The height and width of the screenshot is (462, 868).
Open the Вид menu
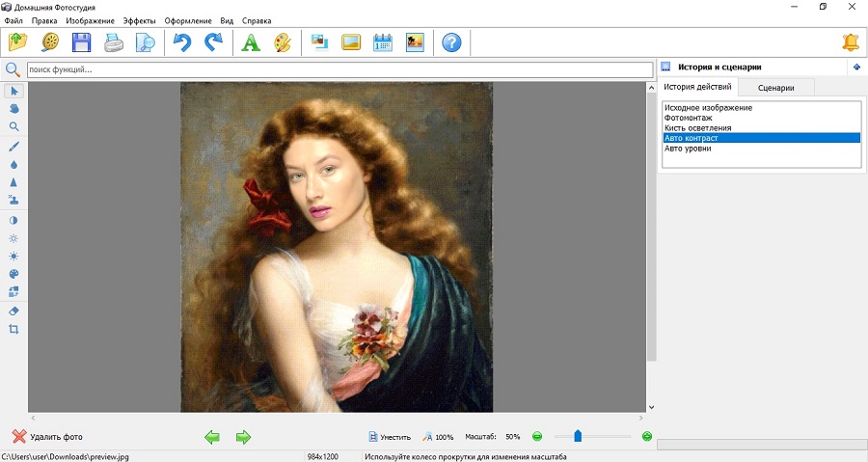click(227, 20)
